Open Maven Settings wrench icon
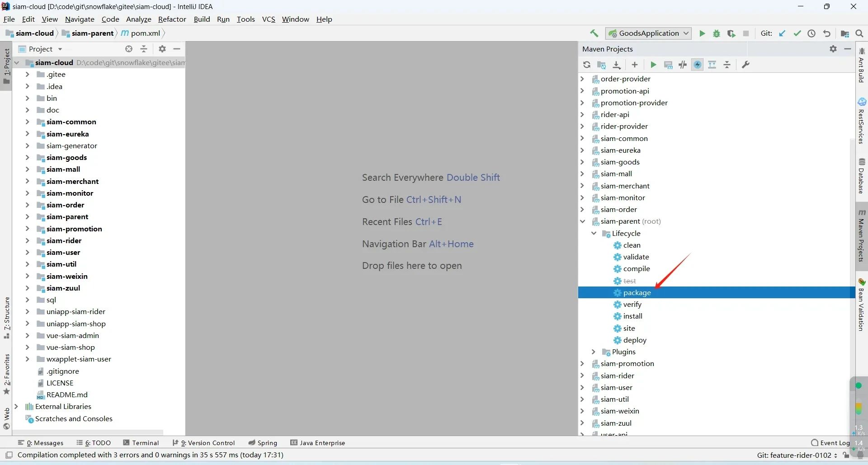Screen dimensions: 868x465 coord(746,65)
